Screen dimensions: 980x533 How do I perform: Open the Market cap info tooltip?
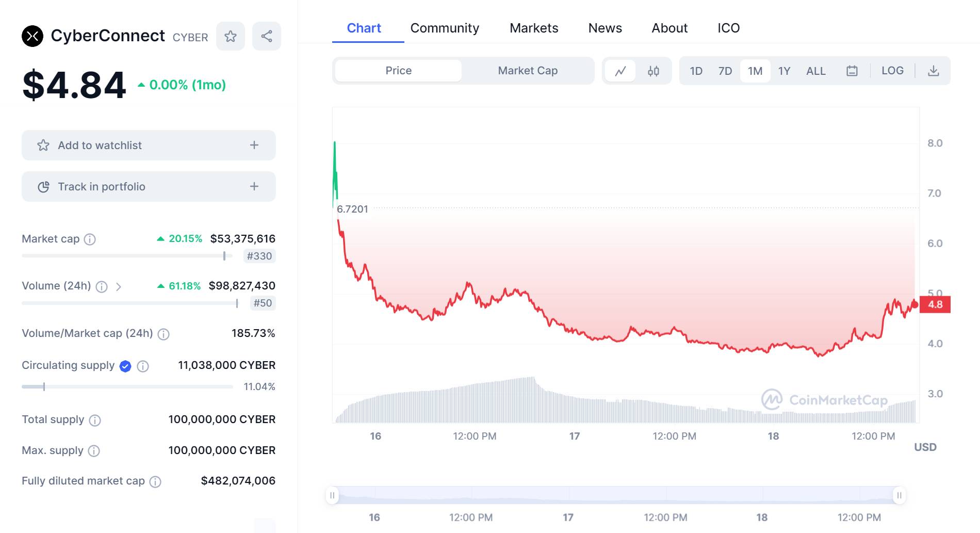pyautogui.click(x=90, y=239)
